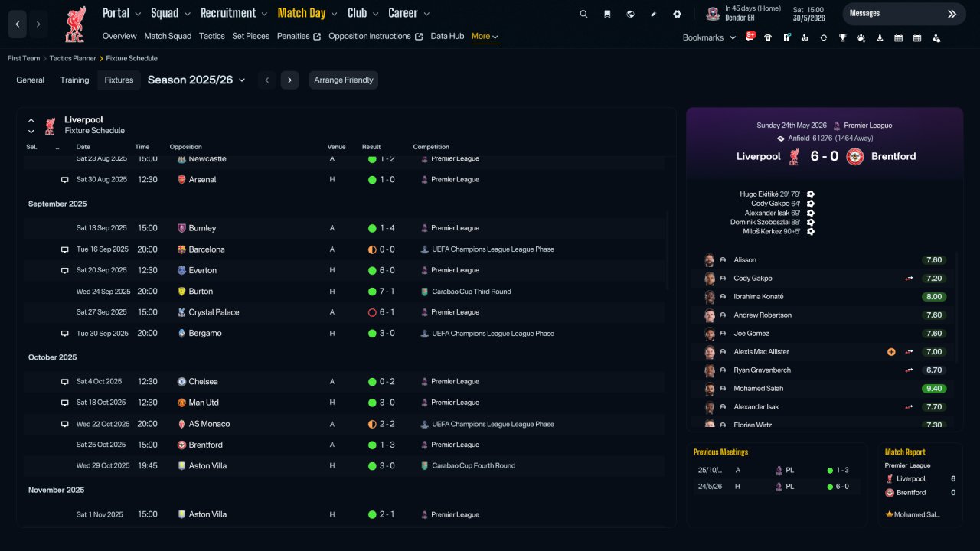
Task: Click the player search icon in the bookmarks bar
Action: click(805, 37)
